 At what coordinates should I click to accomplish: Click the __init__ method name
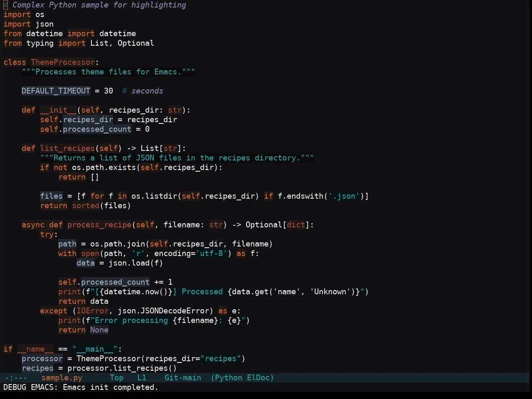[x=58, y=110]
